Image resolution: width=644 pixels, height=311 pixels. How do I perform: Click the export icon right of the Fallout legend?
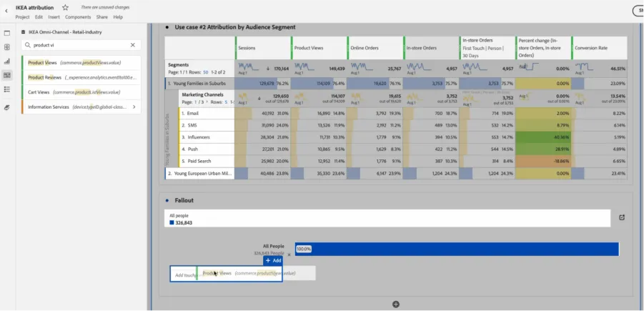pyautogui.click(x=622, y=217)
